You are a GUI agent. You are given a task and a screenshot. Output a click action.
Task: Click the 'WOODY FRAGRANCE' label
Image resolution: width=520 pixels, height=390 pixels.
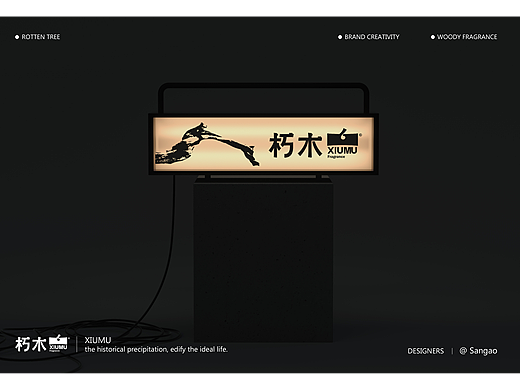pos(467,37)
